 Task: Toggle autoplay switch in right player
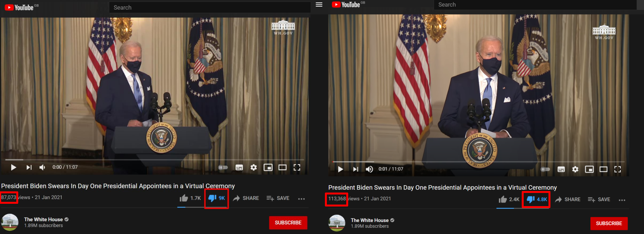click(x=545, y=169)
